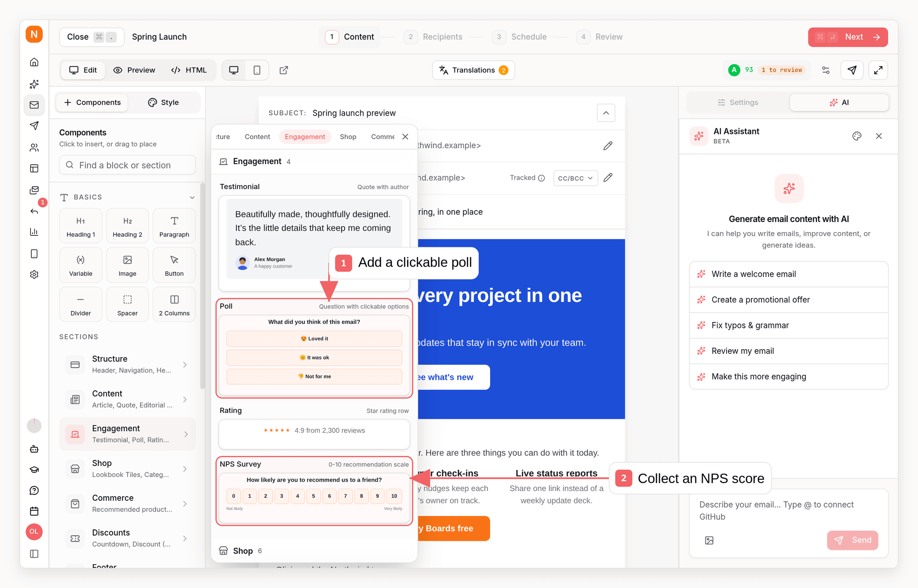Expand the Commerce section

(x=127, y=504)
